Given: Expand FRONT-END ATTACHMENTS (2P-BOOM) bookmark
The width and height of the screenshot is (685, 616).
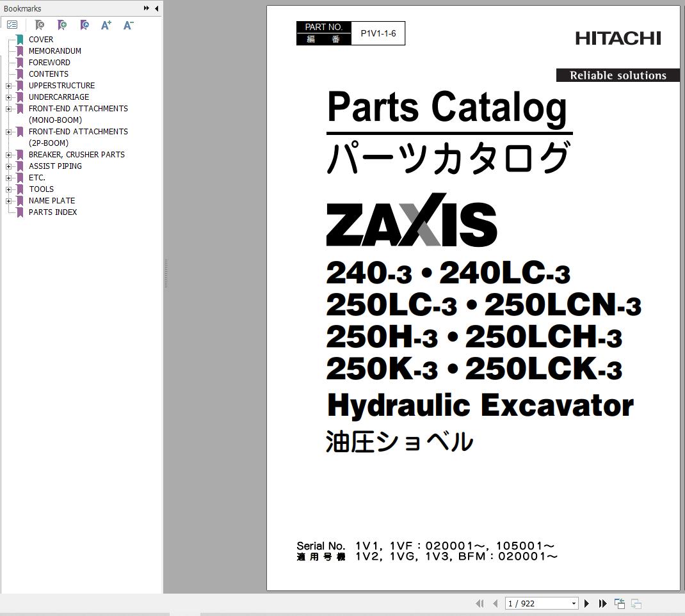Looking at the screenshot, I should pyautogui.click(x=8, y=132).
